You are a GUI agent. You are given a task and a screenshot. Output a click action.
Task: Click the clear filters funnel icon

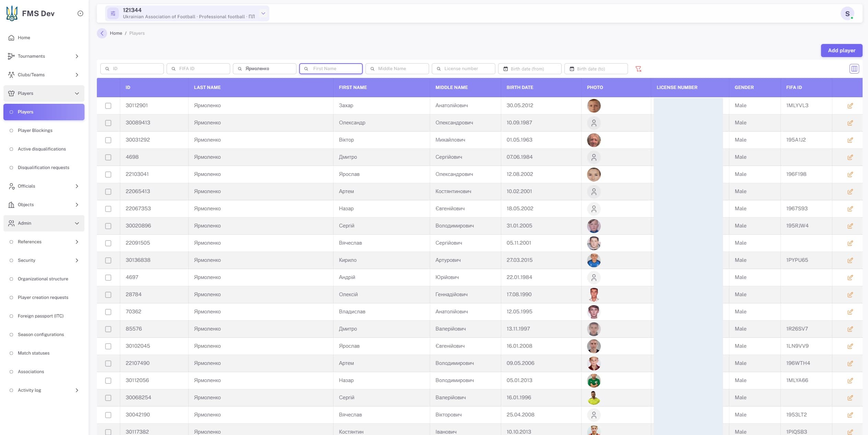[x=638, y=69]
